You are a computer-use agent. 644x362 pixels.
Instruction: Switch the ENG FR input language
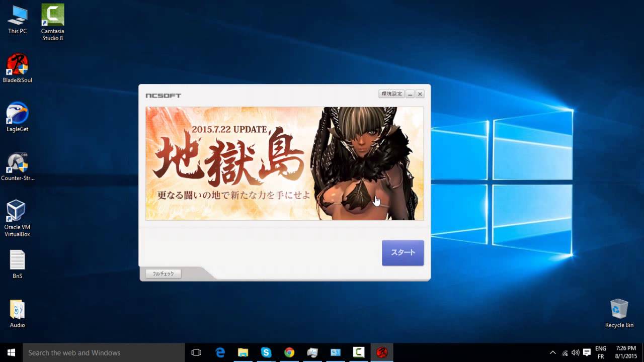[601, 352]
